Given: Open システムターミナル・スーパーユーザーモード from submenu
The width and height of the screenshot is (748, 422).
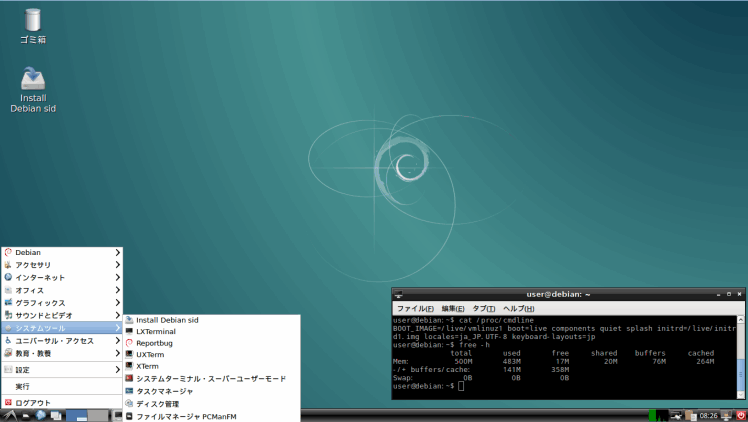Looking at the screenshot, I should pos(212,379).
